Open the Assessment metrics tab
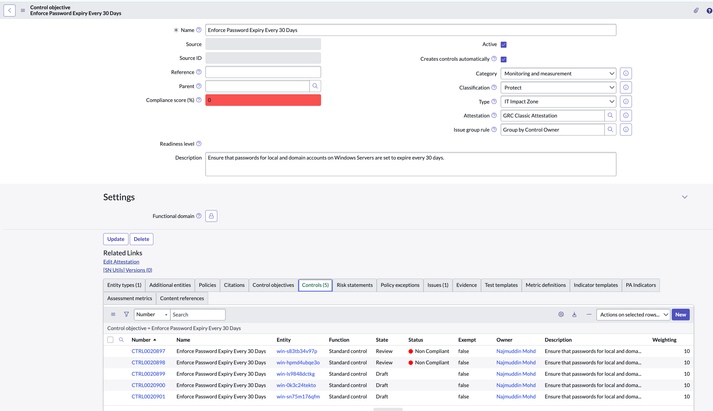The width and height of the screenshot is (713, 411). pos(130,298)
